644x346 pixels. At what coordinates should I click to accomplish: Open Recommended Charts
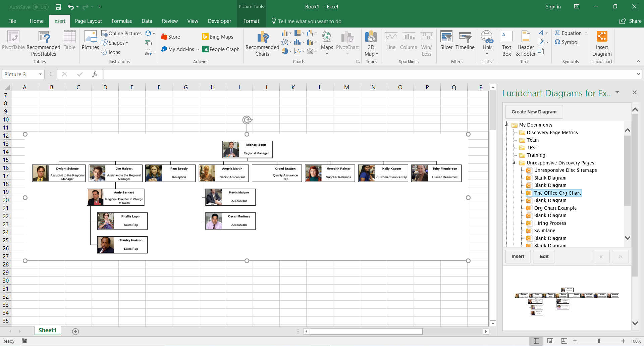click(x=262, y=44)
